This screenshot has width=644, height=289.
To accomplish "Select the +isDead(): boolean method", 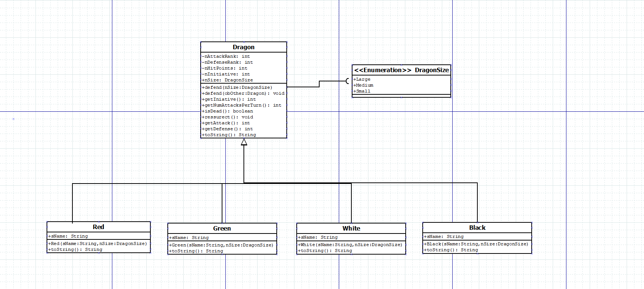I will click(x=227, y=111).
